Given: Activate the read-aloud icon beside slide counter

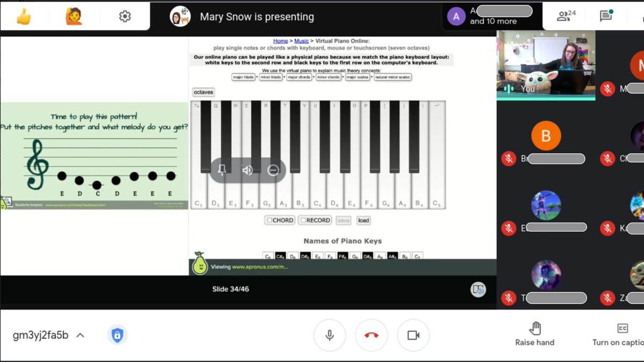Looking at the screenshot, I should pyautogui.click(x=477, y=289).
